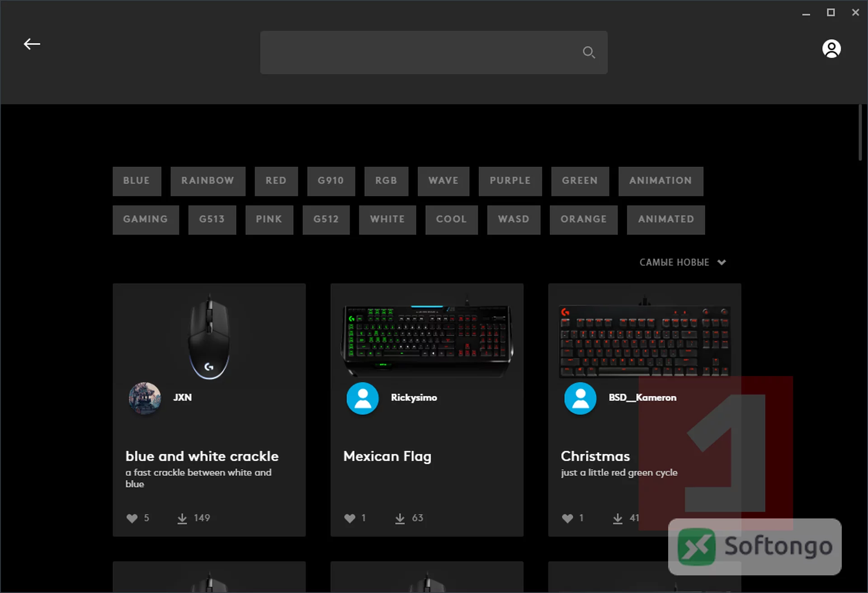Click the download count 149
The width and height of the screenshot is (868, 593).
point(202,518)
